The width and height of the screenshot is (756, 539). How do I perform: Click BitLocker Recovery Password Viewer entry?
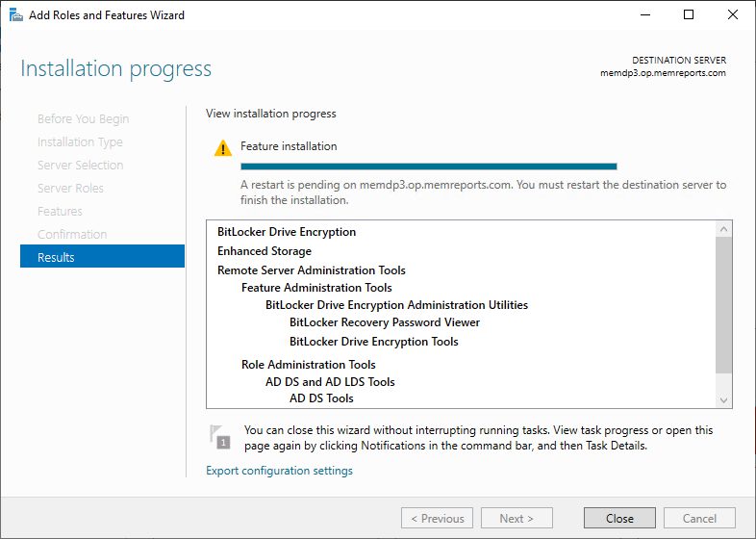coord(385,322)
